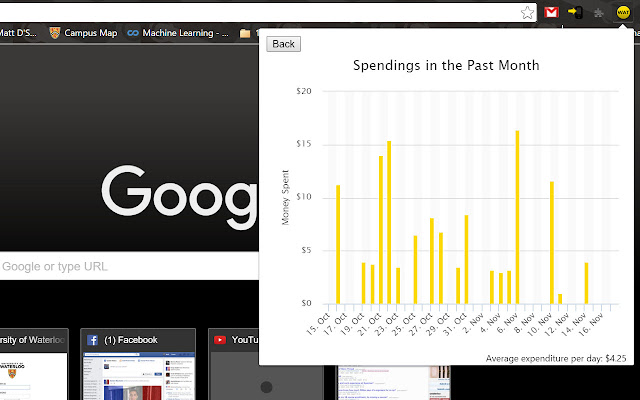Screen dimensions: 640x400
Task: Click the puzzle piece extension icon
Action: tap(598, 13)
